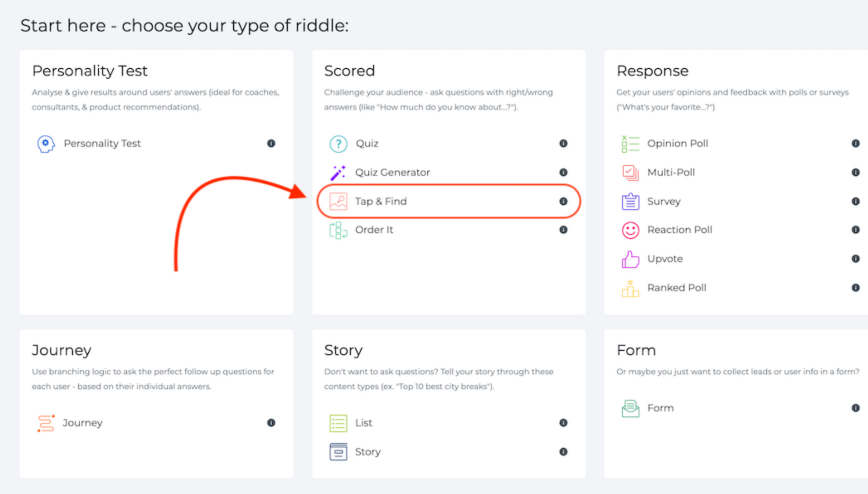868x494 pixels.
Task: Select the Opinion Poll checklist icon
Action: click(630, 144)
